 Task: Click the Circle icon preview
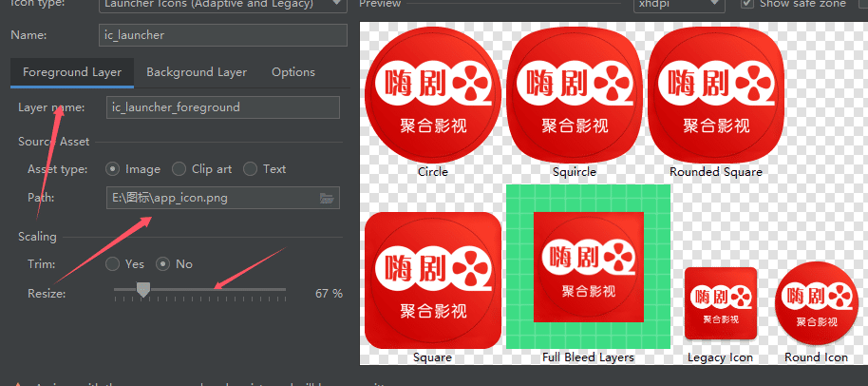click(432, 95)
